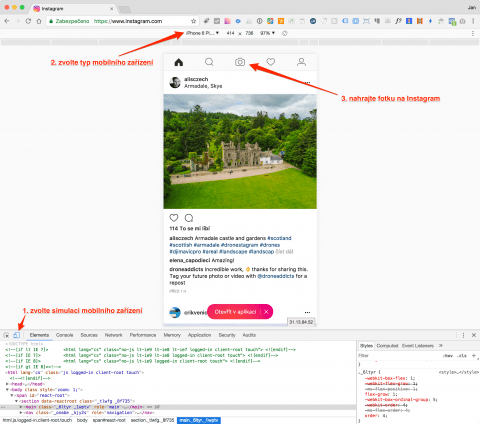The image size is (480, 424).
Task: Click the browser home button
Action: [x=39, y=21]
